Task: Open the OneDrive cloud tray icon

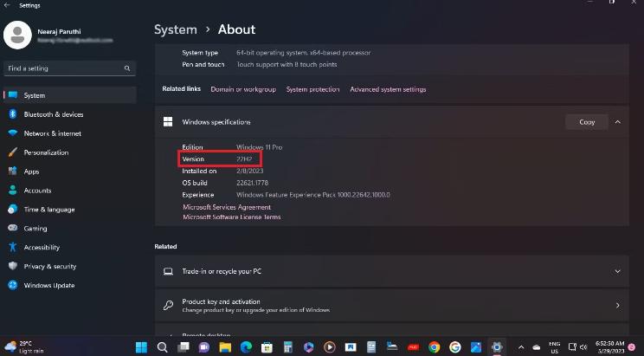Action: coord(537,347)
